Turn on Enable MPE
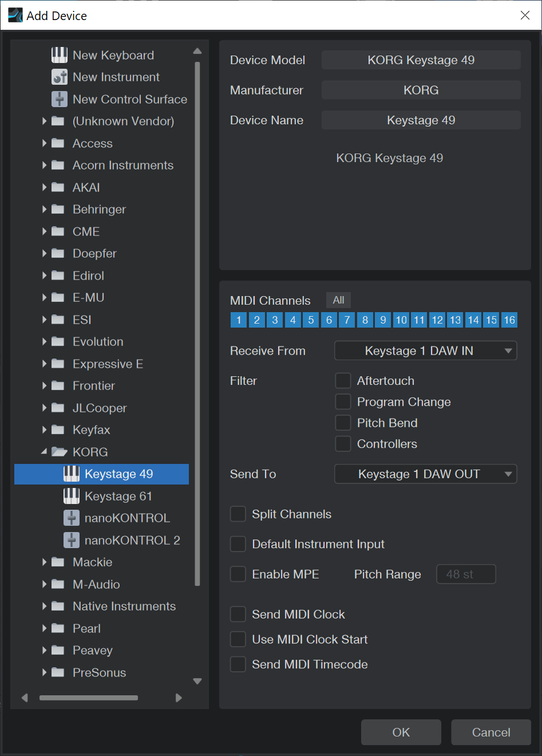 238,574
